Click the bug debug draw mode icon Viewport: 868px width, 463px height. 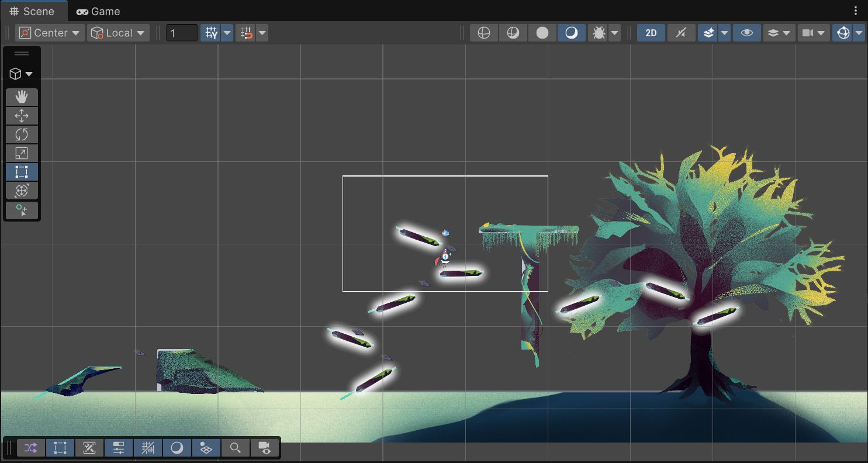(599, 33)
